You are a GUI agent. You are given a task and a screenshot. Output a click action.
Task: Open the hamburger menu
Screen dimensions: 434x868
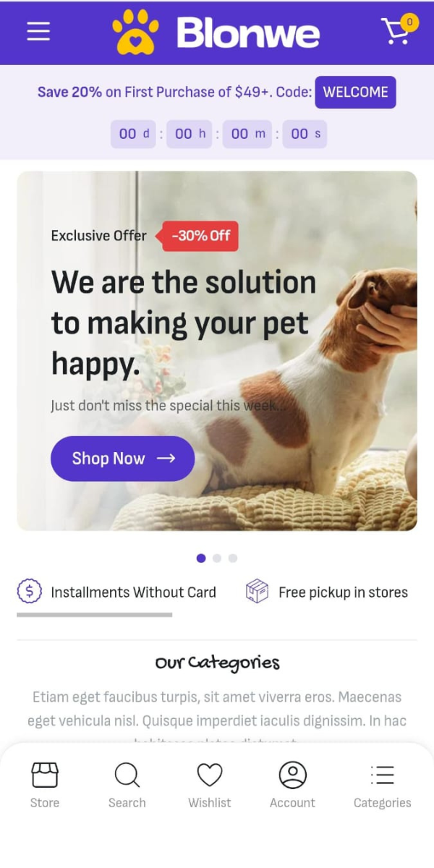pyautogui.click(x=38, y=31)
